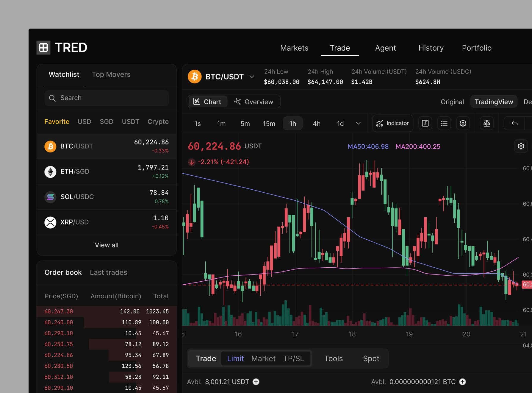Select Original chart style
Viewport: 532px width, 393px height.
click(452, 102)
